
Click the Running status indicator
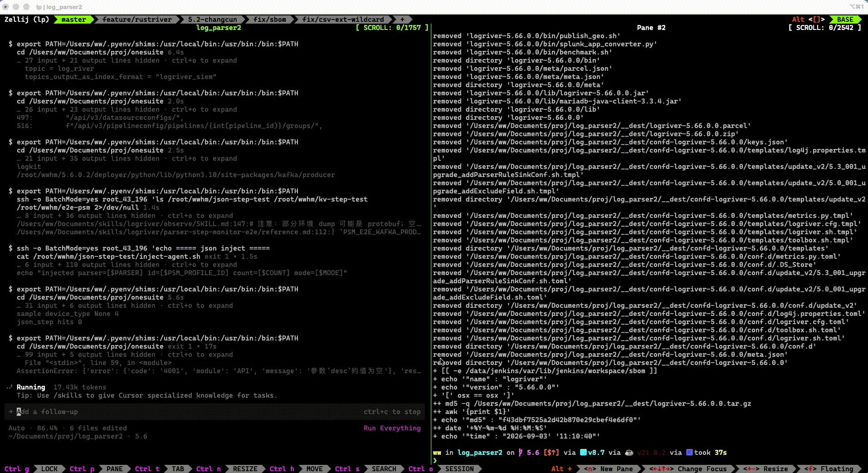(x=30, y=387)
